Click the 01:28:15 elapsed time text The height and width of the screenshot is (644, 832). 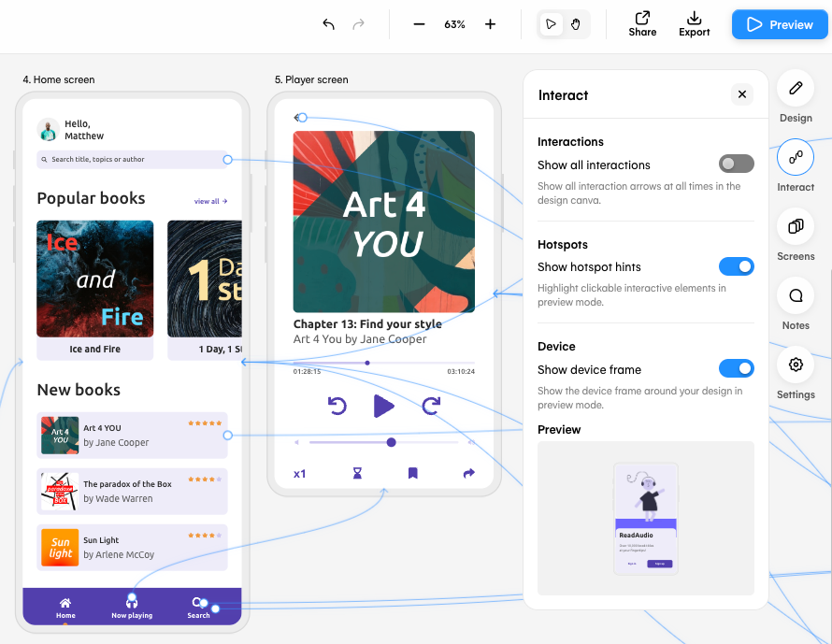(307, 372)
